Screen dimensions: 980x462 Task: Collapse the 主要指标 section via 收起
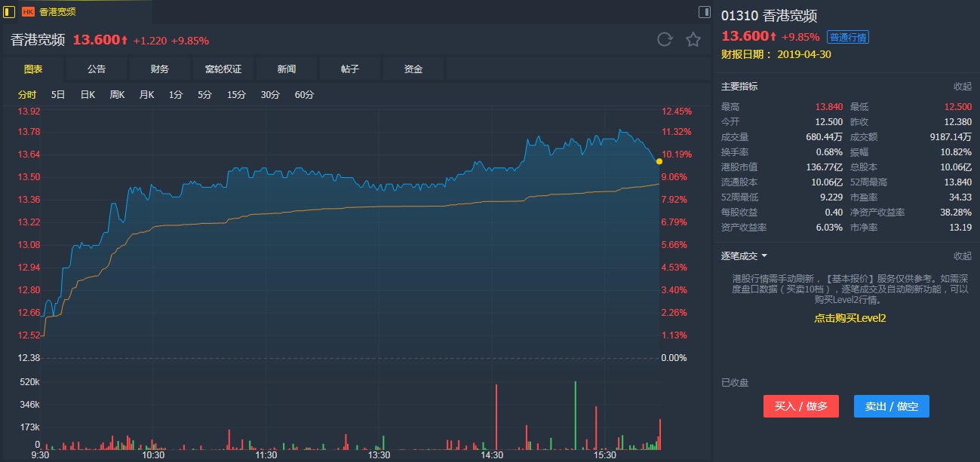[x=962, y=87]
